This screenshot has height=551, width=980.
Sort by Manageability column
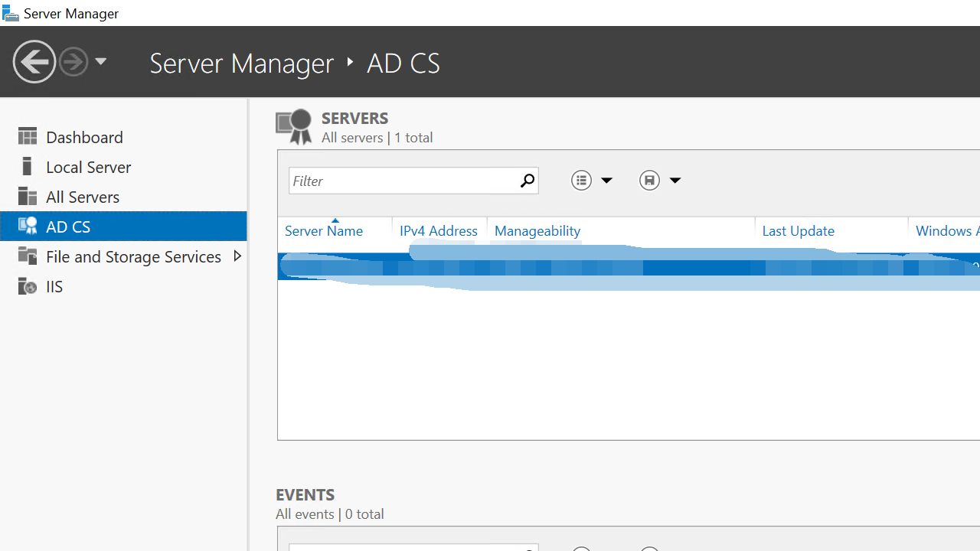[x=537, y=231]
